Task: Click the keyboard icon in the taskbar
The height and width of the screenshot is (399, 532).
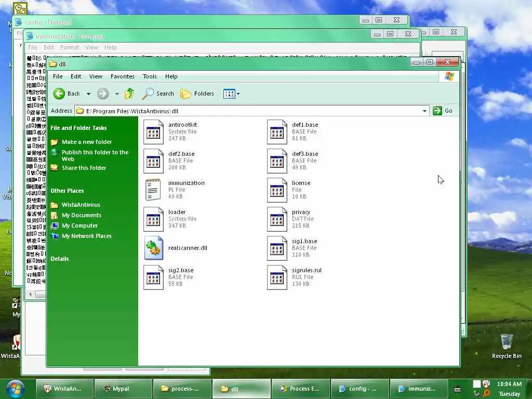Action: pyautogui.click(x=457, y=389)
